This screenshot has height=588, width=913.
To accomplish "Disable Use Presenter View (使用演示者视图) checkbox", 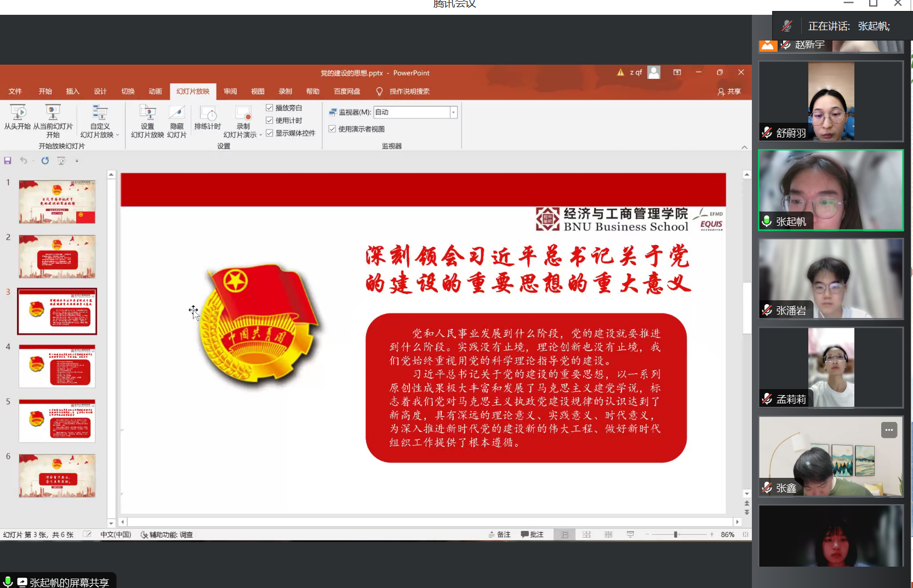I will click(x=332, y=129).
